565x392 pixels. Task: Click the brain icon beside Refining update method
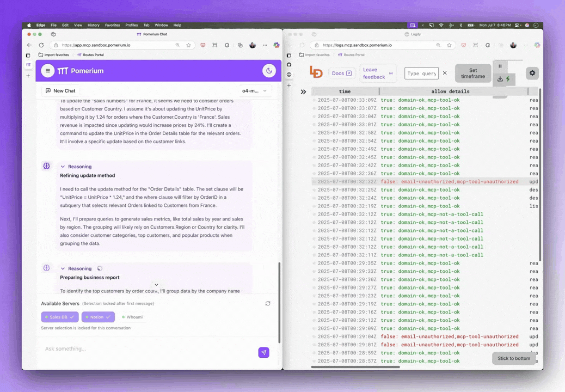coord(46,166)
